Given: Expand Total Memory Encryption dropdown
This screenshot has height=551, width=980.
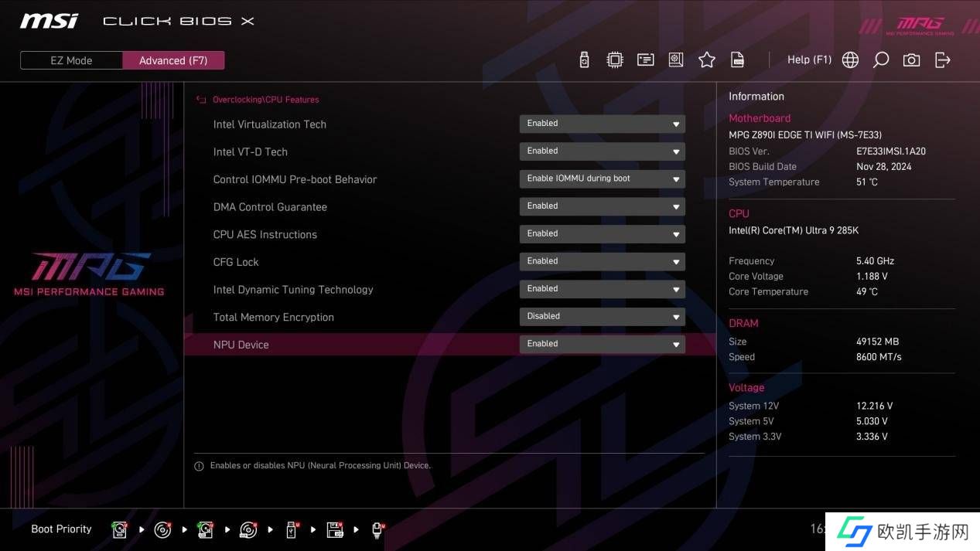Looking at the screenshot, I should click(x=602, y=316).
